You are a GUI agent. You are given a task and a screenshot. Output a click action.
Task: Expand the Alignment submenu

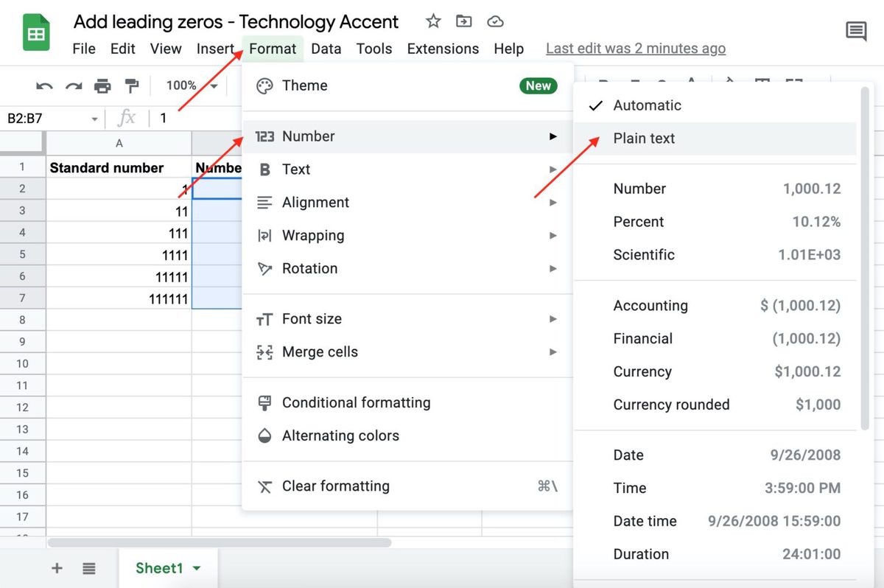click(315, 203)
